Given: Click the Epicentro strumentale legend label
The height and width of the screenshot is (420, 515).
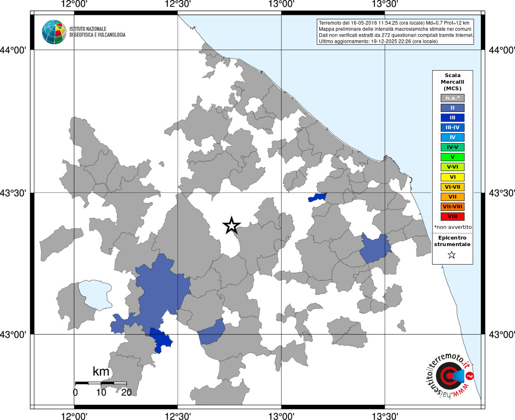Looking at the screenshot, I should pyautogui.click(x=452, y=241).
